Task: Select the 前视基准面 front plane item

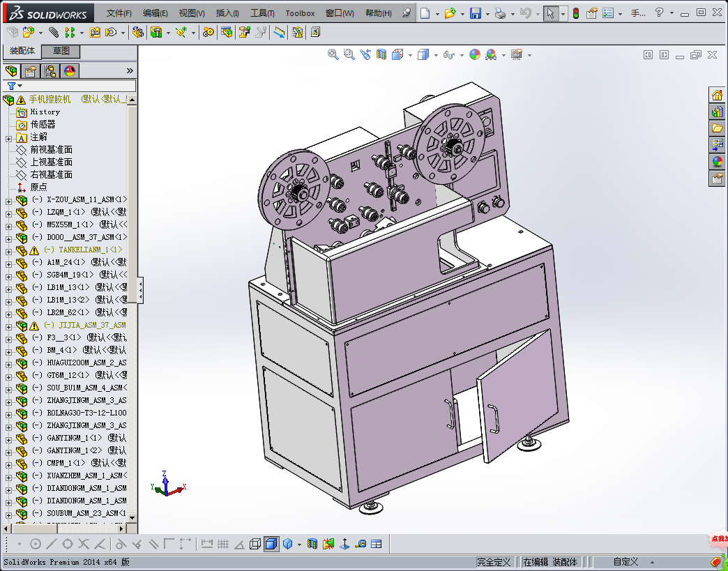Action: (51, 149)
